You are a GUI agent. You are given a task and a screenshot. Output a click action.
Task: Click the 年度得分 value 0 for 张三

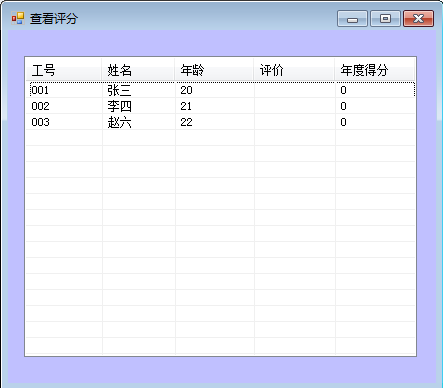[x=343, y=90]
